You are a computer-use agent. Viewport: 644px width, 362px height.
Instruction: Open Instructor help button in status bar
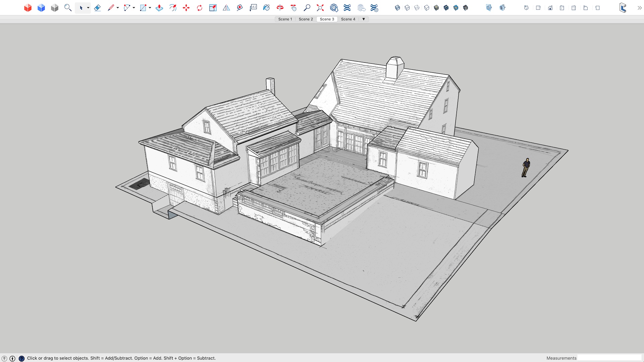click(21, 358)
